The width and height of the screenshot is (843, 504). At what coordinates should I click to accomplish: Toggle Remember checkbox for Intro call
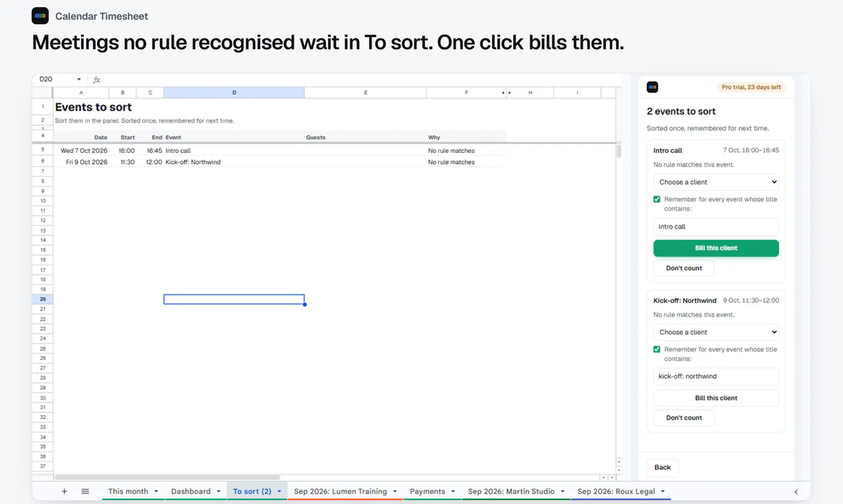(657, 199)
